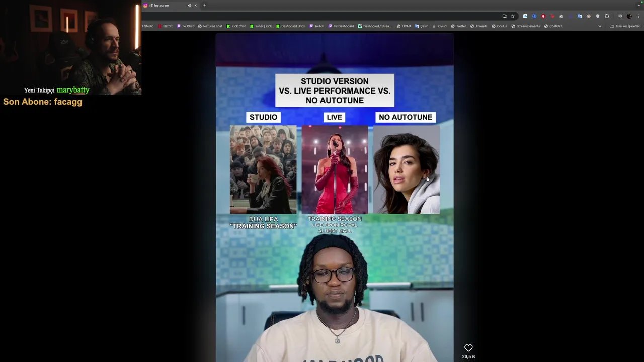Click the install app icon in address bar
Image resolution: width=644 pixels, height=362 pixels.
(505, 16)
